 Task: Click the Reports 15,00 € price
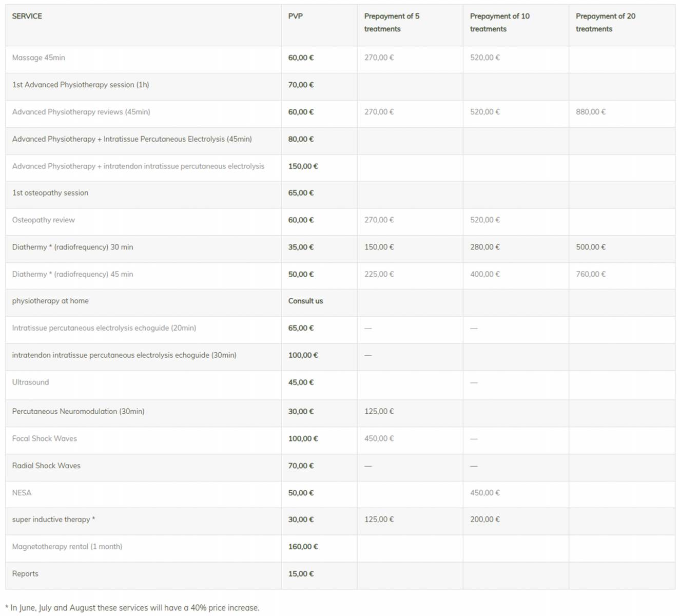pyautogui.click(x=301, y=574)
